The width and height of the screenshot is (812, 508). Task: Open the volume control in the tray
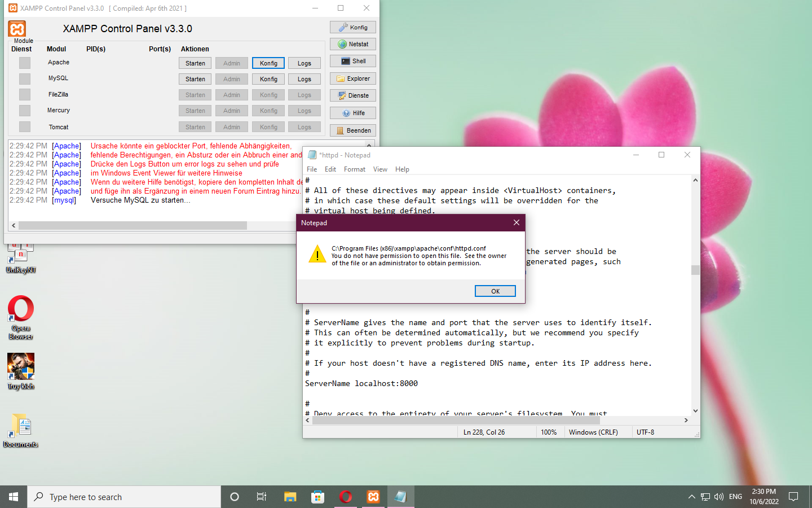(719, 497)
